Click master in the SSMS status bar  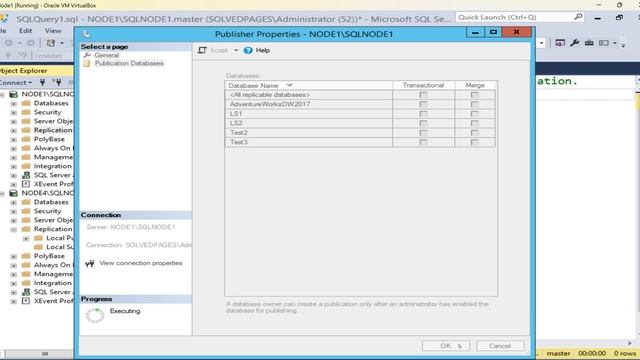558,353
